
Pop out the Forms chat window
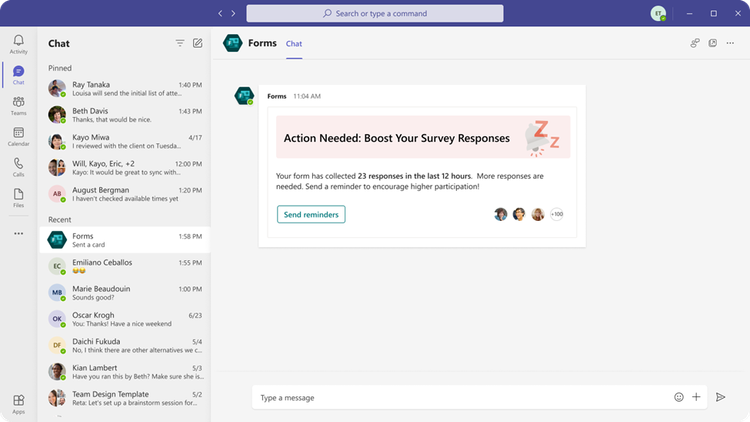713,43
